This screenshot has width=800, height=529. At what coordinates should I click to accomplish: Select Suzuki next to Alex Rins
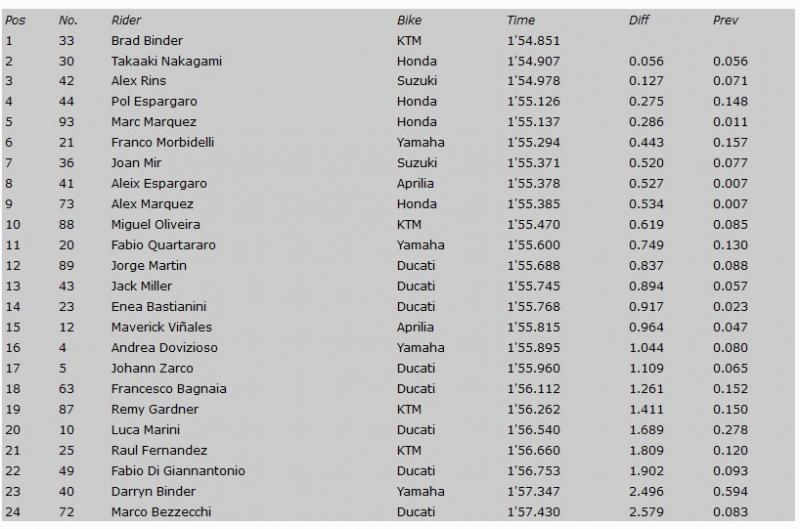point(417,81)
